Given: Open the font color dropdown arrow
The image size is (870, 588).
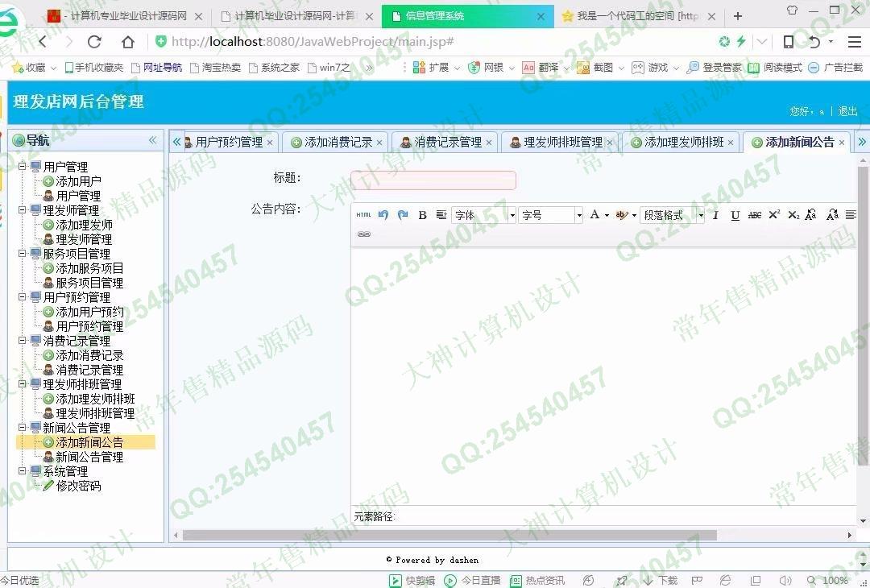Looking at the screenshot, I should [607, 215].
